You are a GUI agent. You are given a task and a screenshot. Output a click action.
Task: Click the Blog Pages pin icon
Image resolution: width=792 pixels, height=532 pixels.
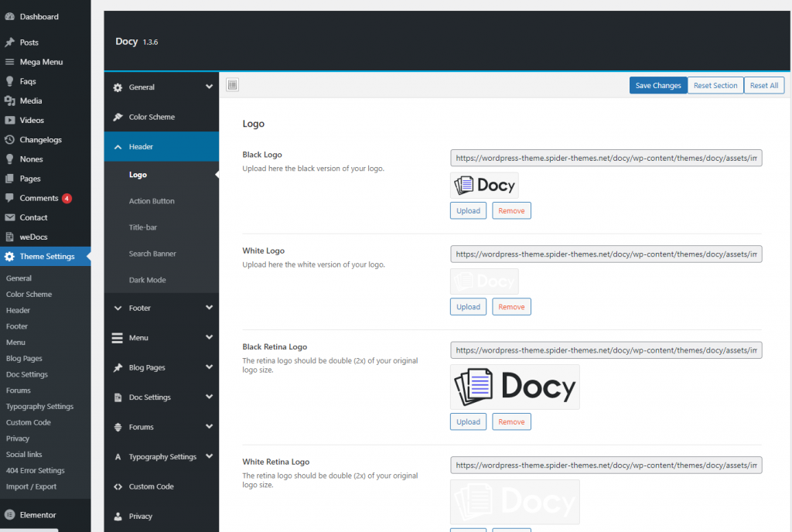pos(118,367)
